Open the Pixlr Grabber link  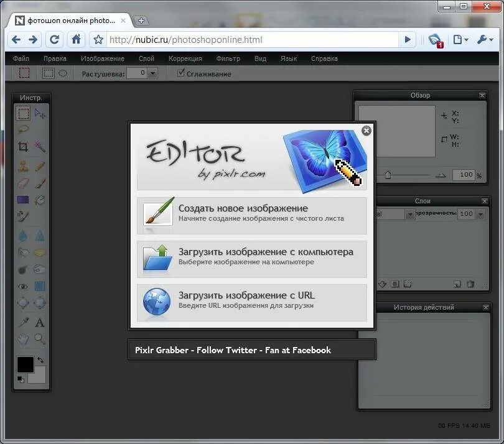point(162,350)
